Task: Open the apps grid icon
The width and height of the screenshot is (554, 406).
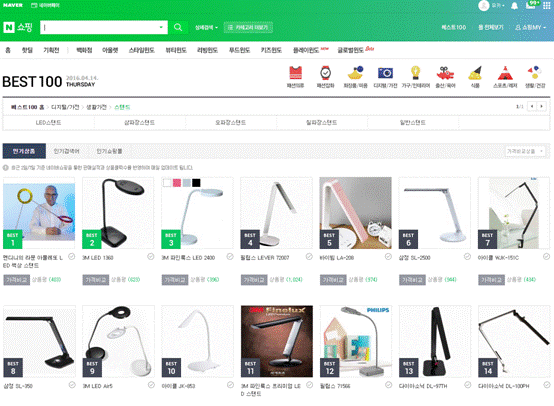Action: pyautogui.click(x=546, y=6)
